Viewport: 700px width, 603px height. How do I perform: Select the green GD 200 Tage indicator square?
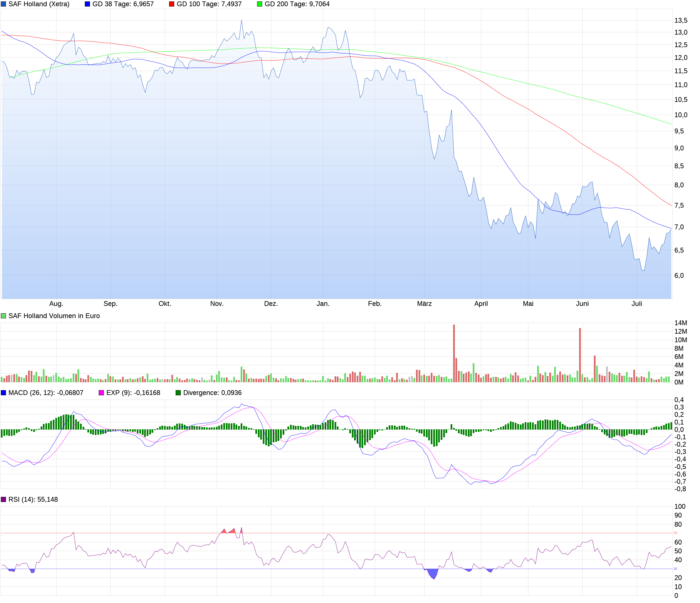pyautogui.click(x=260, y=4)
